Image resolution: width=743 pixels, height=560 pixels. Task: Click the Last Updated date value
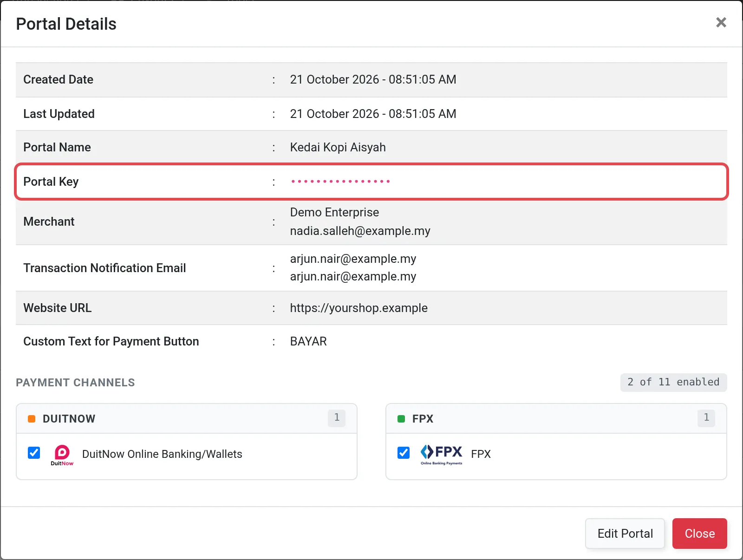(373, 114)
